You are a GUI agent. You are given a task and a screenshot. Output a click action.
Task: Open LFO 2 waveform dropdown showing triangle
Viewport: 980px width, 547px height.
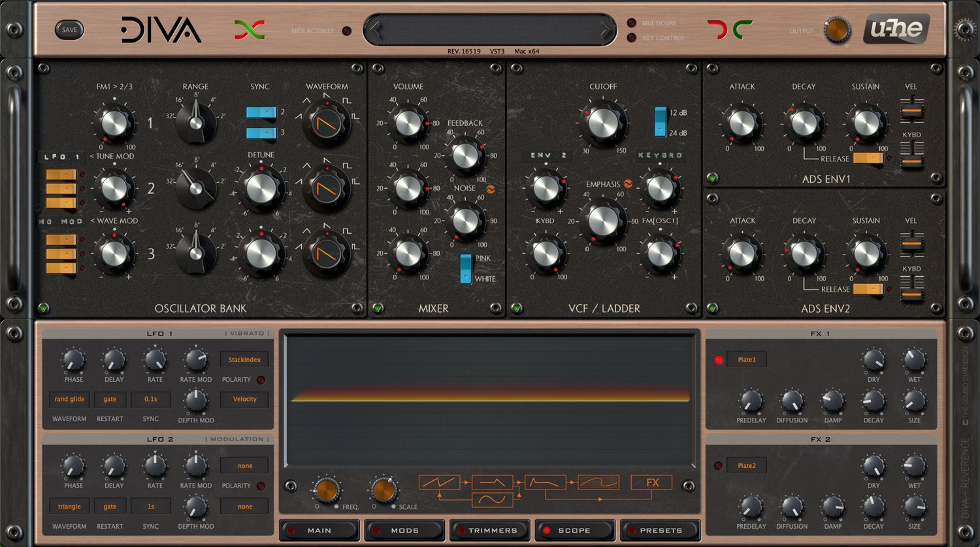click(x=69, y=506)
